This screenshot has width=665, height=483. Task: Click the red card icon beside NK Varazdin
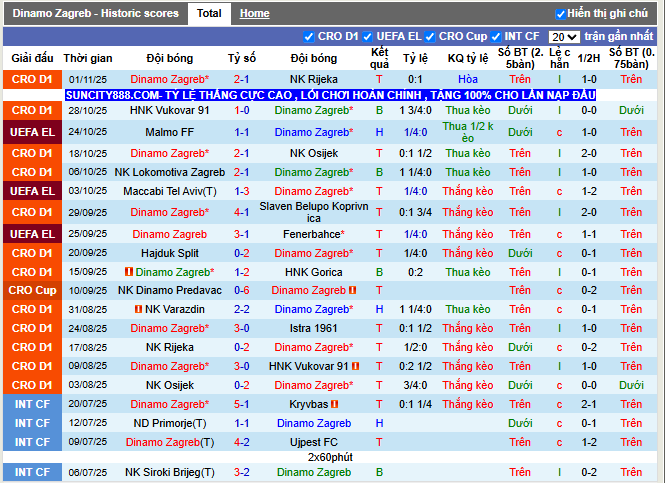point(138,309)
